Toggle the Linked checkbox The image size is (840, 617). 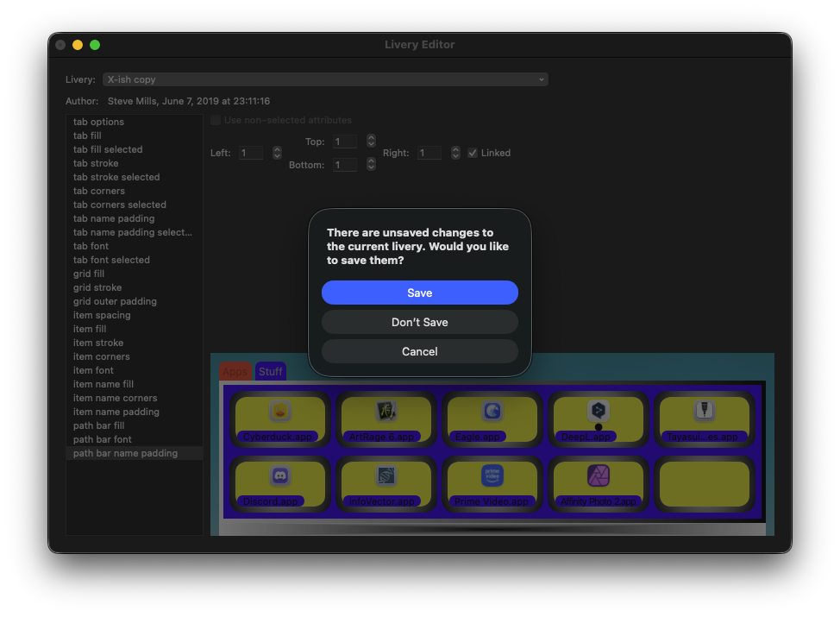(473, 153)
